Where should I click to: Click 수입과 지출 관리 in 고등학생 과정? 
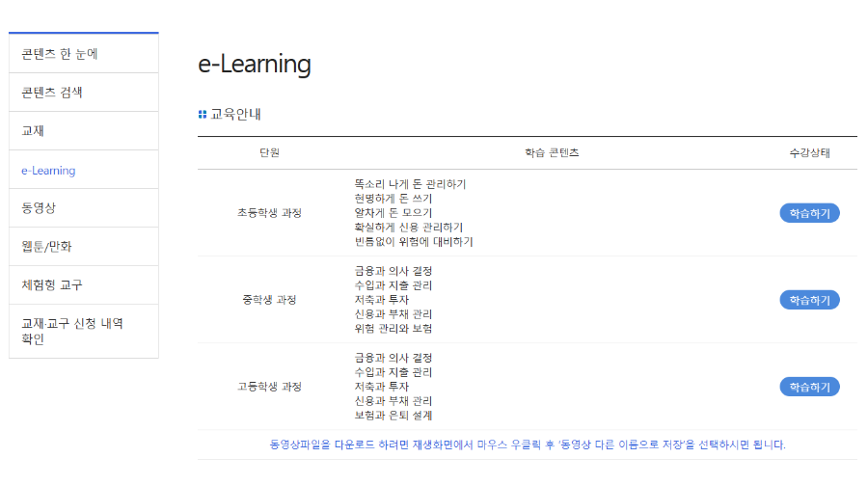(393, 372)
